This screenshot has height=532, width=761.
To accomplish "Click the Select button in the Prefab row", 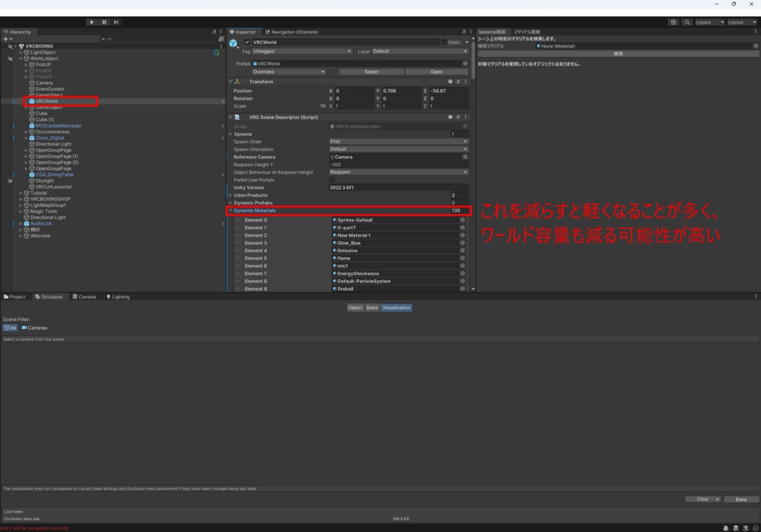I will [372, 72].
